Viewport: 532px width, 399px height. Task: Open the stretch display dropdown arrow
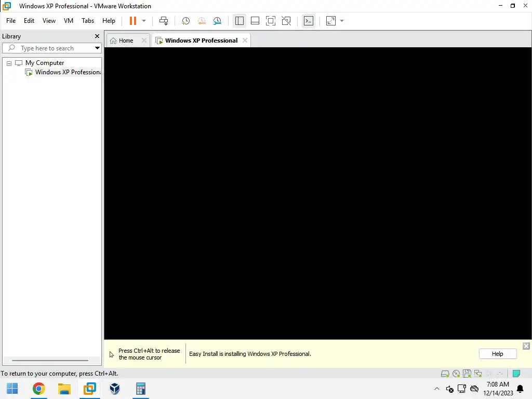click(342, 21)
